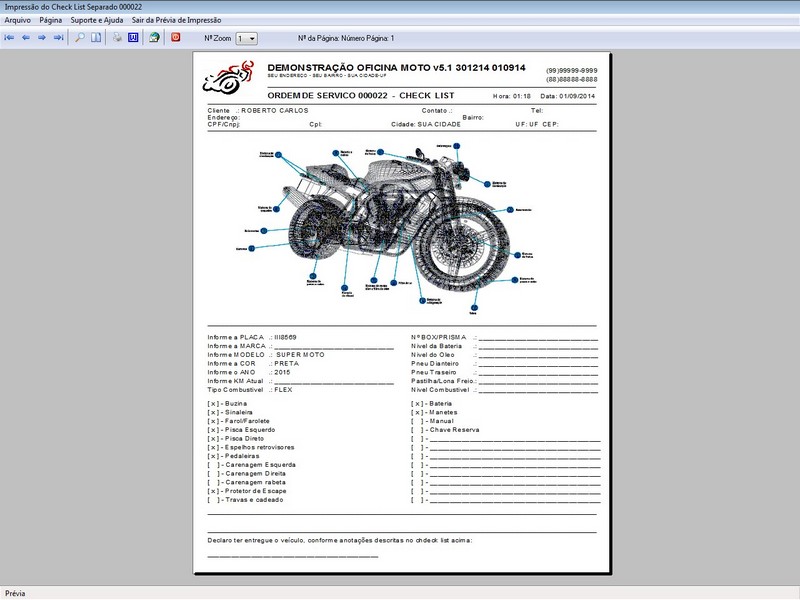Viewport: 800px width, 600px height.
Task: Click the Manetes checklist box
Action: (417, 412)
